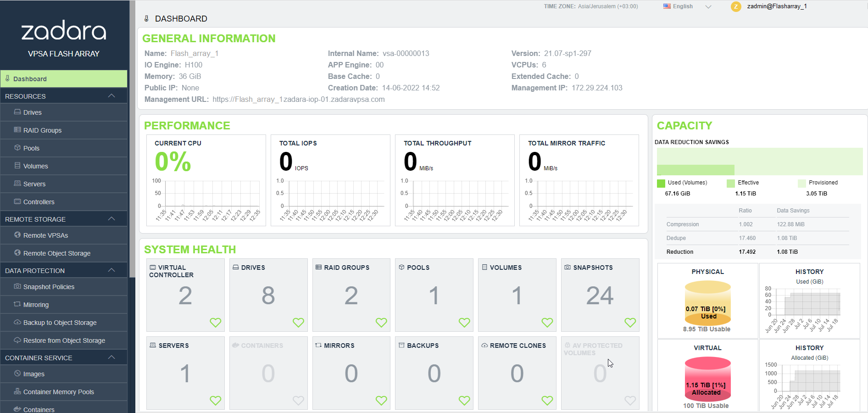Click the Controllers sidebar icon
868x413 pixels.
click(17, 201)
